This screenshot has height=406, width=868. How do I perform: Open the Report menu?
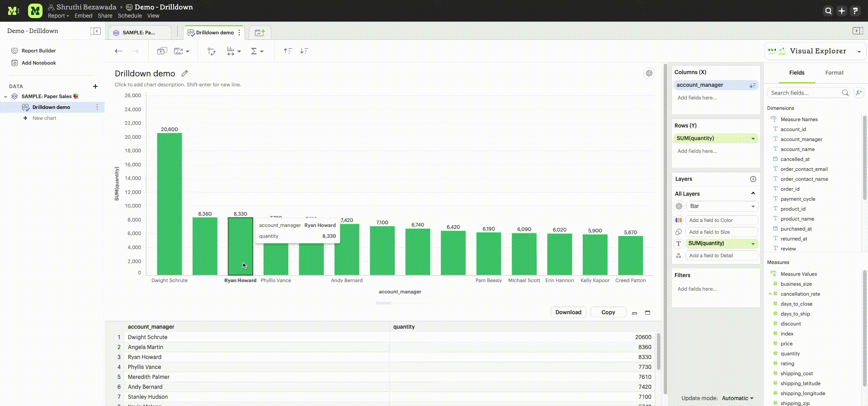[x=58, y=16]
